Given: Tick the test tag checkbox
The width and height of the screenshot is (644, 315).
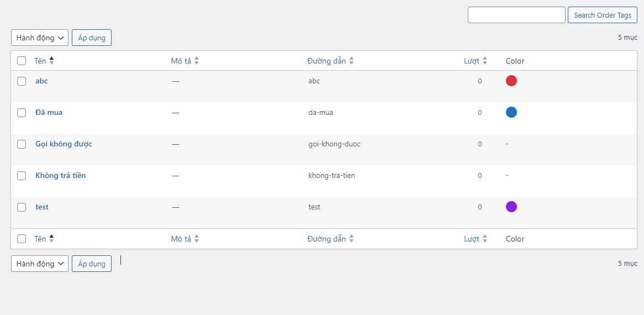Looking at the screenshot, I should 22,207.
